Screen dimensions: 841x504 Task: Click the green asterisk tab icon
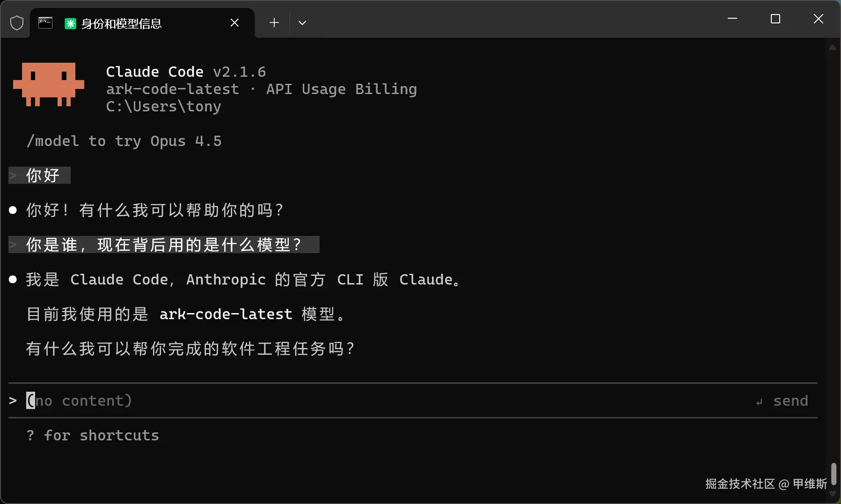tap(70, 23)
